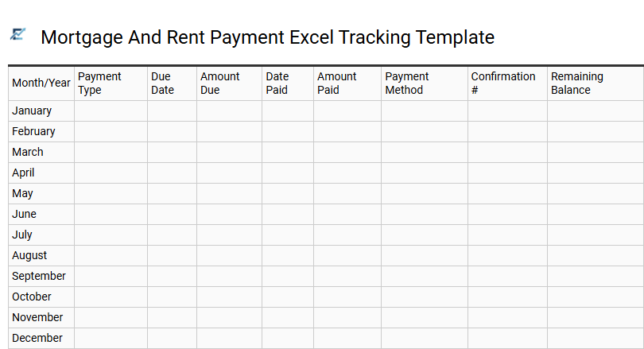Click the August row label
The width and height of the screenshot is (644, 349).
pyautogui.click(x=29, y=255)
